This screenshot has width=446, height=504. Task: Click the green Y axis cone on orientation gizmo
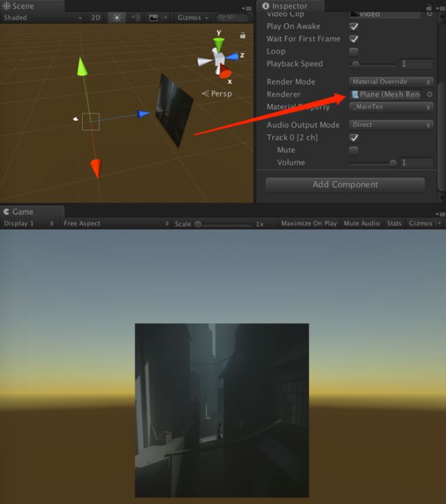tap(219, 45)
